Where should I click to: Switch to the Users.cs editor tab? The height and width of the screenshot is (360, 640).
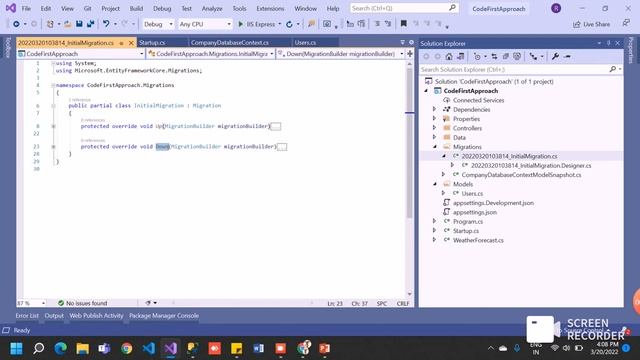pos(305,42)
